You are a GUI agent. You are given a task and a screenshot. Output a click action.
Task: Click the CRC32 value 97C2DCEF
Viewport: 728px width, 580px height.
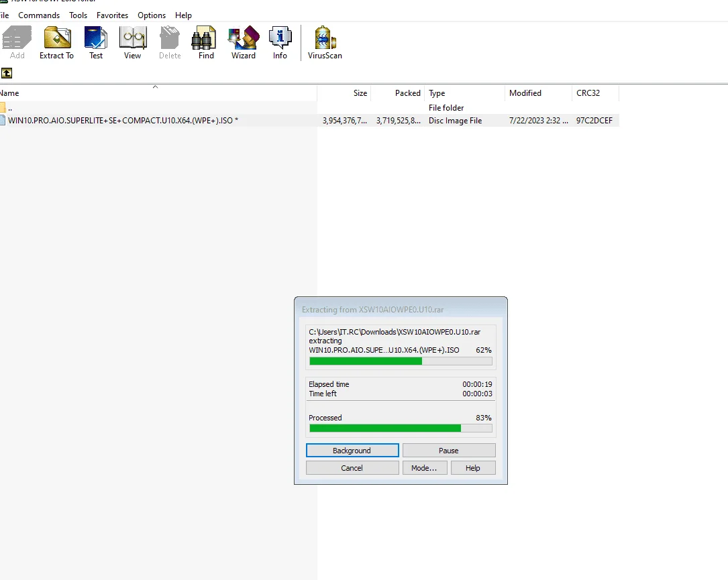[x=594, y=120]
